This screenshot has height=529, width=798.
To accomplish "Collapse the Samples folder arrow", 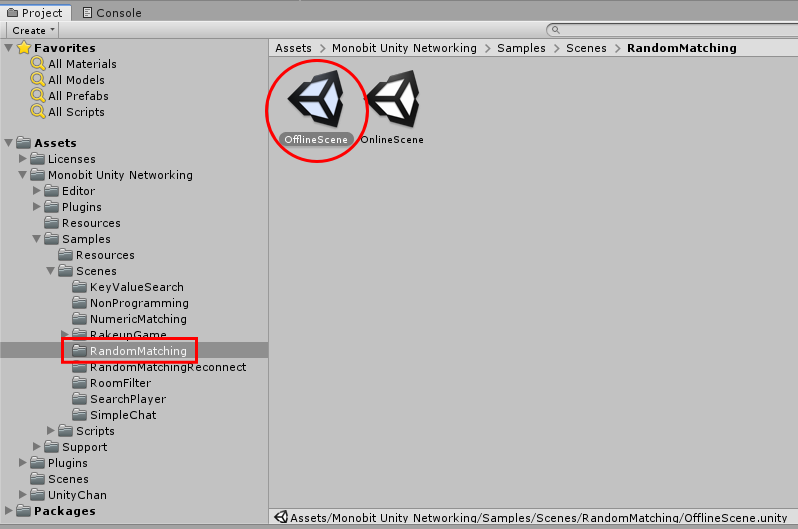I will 37,239.
